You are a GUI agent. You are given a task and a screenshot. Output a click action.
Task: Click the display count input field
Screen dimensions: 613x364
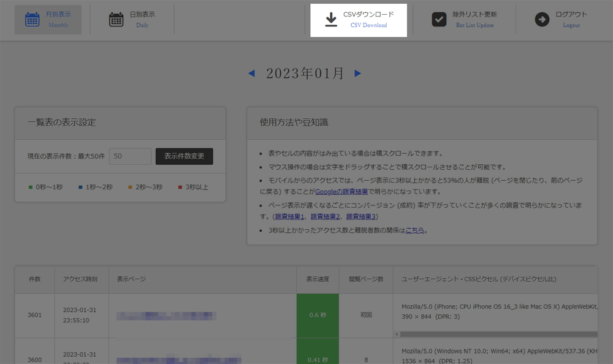coord(130,156)
